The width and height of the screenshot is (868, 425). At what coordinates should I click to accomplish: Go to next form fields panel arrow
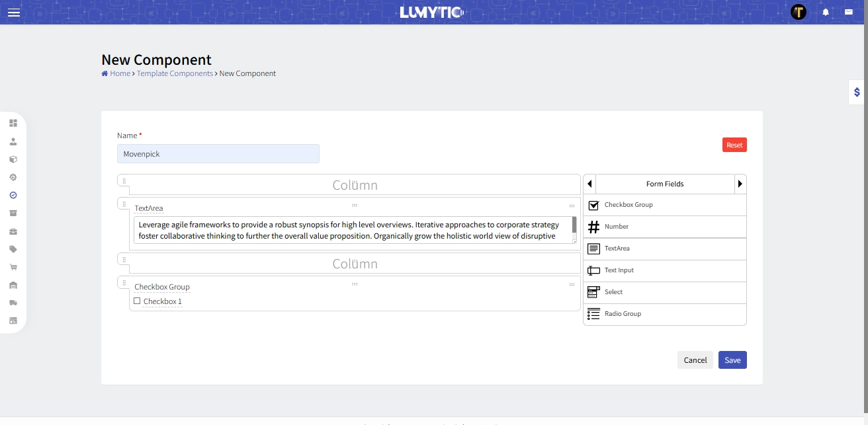pos(740,184)
